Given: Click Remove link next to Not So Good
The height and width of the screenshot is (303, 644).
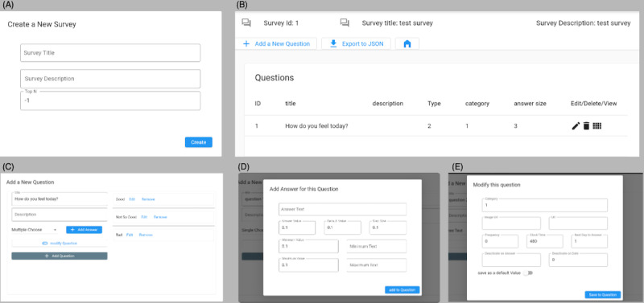Looking at the screenshot, I should [x=160, y=217].
